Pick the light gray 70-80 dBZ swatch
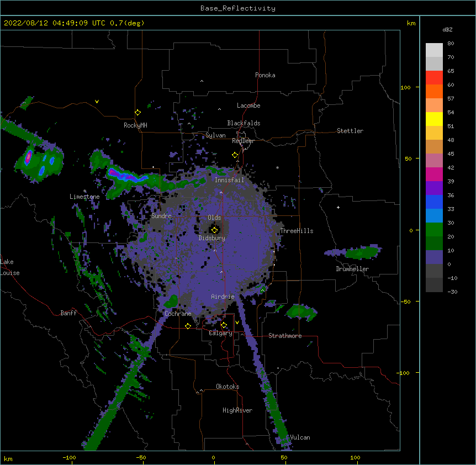 point(434,50)
